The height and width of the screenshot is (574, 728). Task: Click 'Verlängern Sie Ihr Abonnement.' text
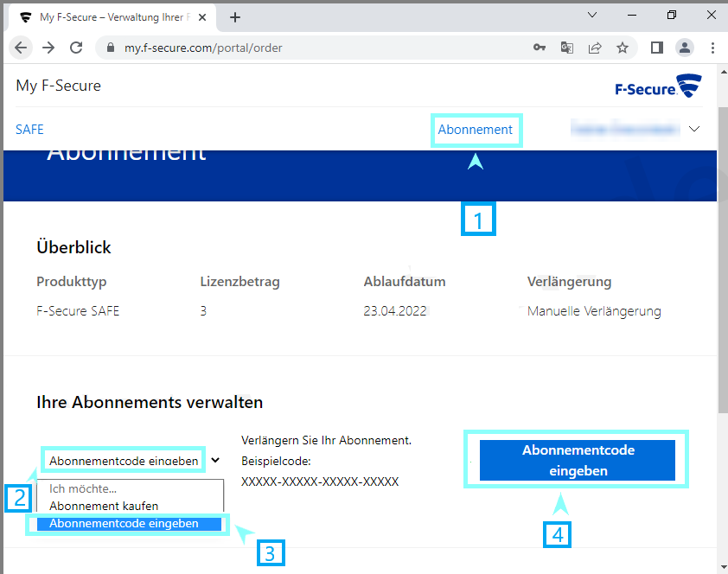click(x=327, y=440)
